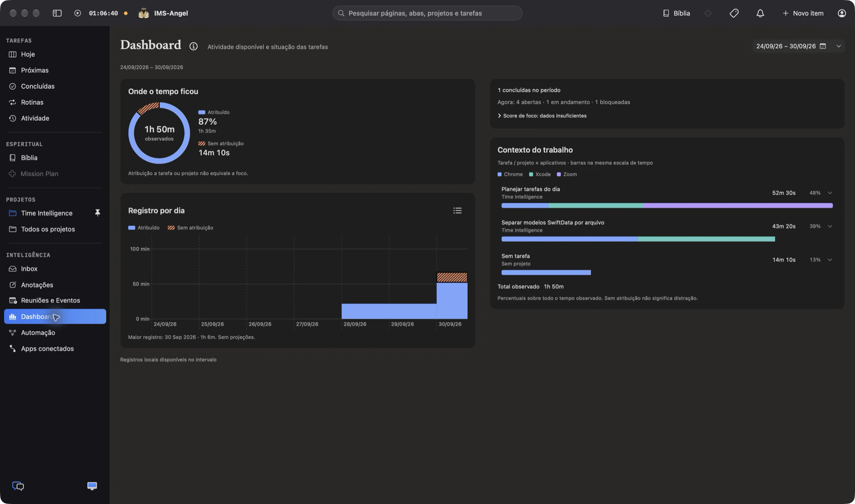Focus the Pesquisar search field
This screenshot has height=504, width=855.
pyautogui.click(x=427, y=13)
